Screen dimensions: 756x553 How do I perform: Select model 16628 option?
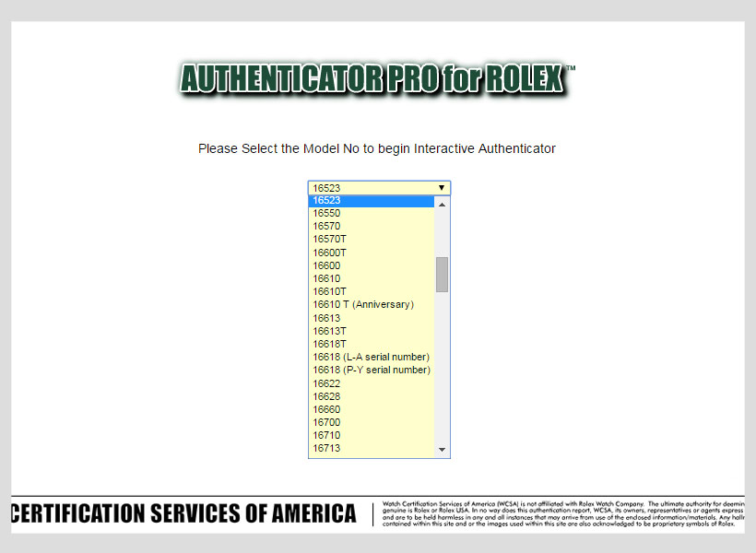(372, 397)
